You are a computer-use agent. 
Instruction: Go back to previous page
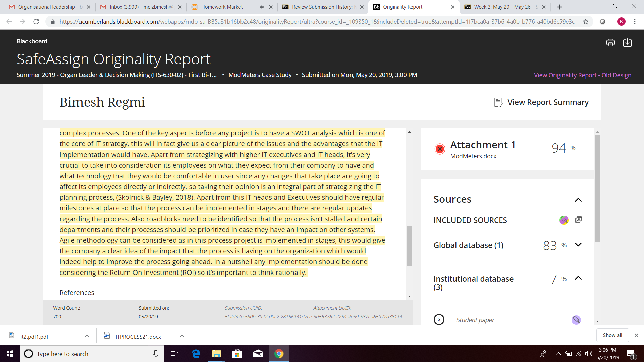[x=9, y=22]
